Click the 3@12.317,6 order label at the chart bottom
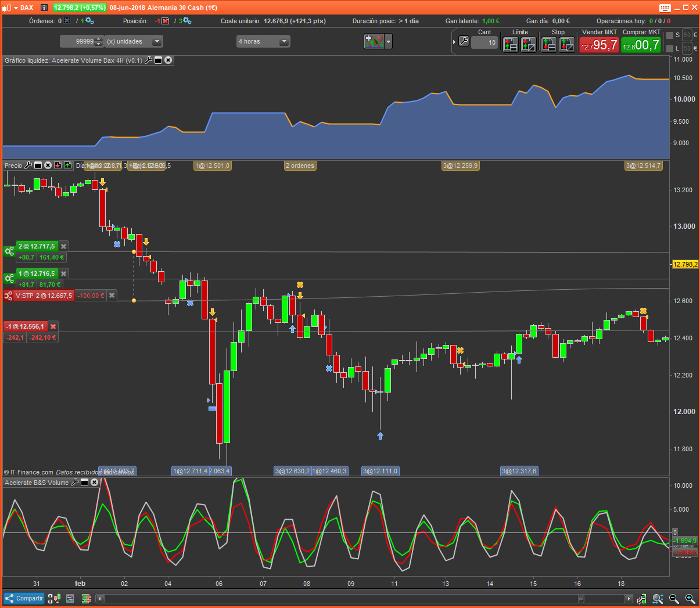The height and width of the screenshot is (608, 700). [x=519, y=471]
